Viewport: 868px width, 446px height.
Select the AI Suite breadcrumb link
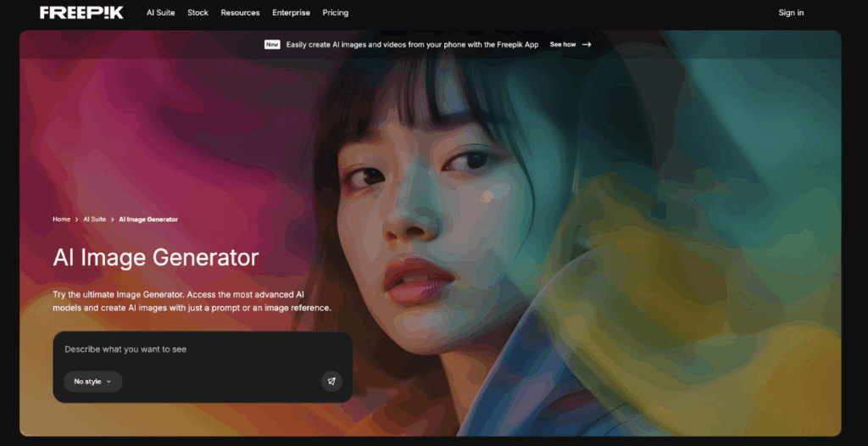pos(94,219)
